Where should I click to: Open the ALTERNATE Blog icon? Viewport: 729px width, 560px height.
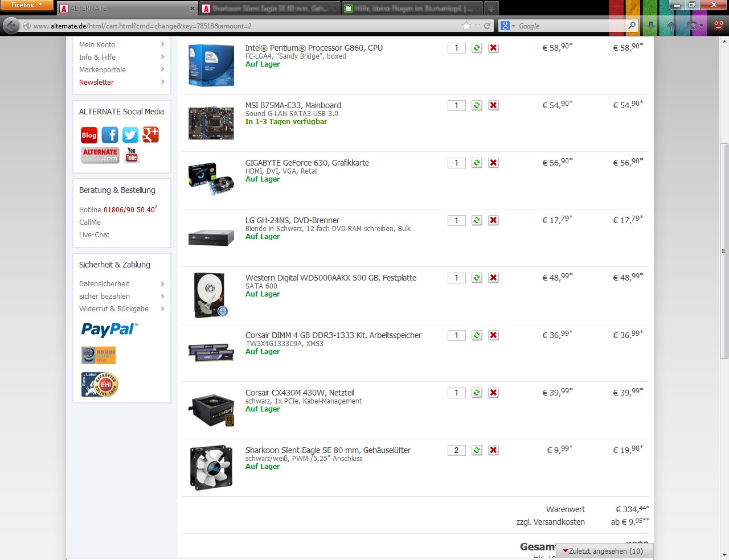tap(89, 135)
